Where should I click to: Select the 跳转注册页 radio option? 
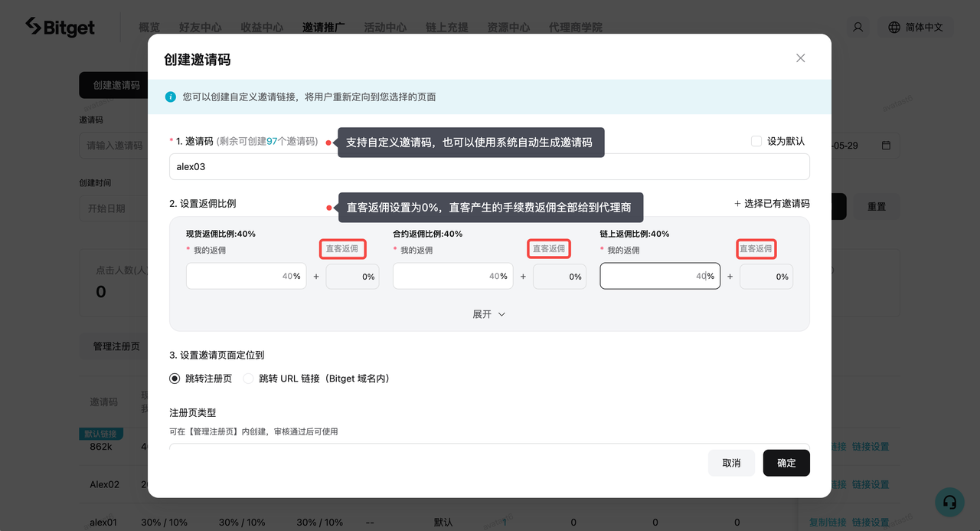(175, 379)
